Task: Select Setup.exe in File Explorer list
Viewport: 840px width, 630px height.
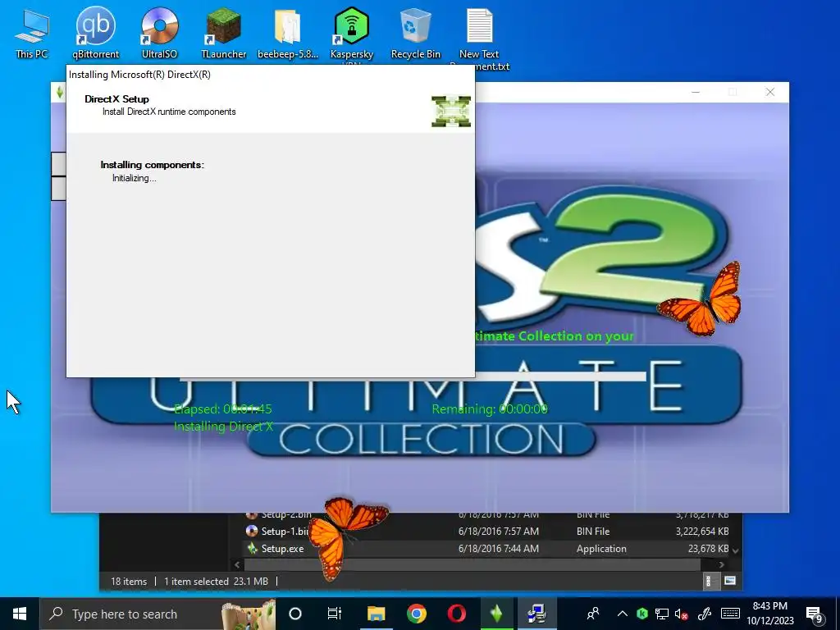Action: [282, 549]
